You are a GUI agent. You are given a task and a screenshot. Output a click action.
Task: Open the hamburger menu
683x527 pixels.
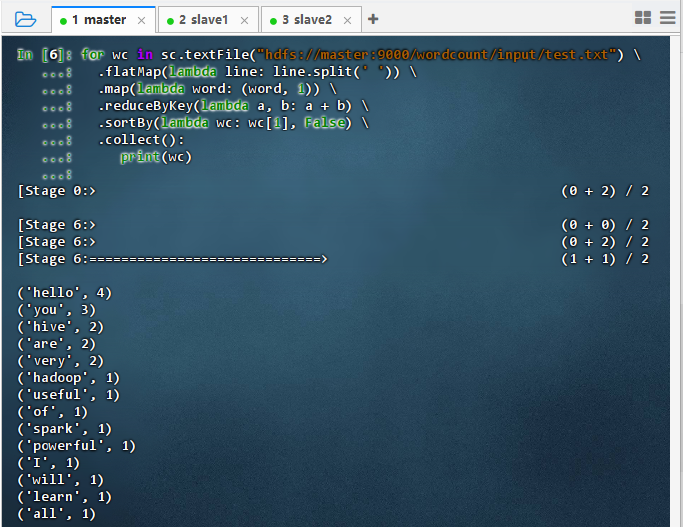[667, 18]
